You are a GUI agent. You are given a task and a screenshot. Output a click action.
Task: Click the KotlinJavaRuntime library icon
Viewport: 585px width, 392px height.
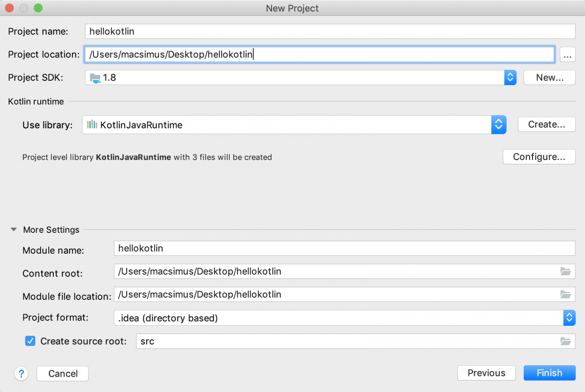pyautogui.click(x=91, y=125)
